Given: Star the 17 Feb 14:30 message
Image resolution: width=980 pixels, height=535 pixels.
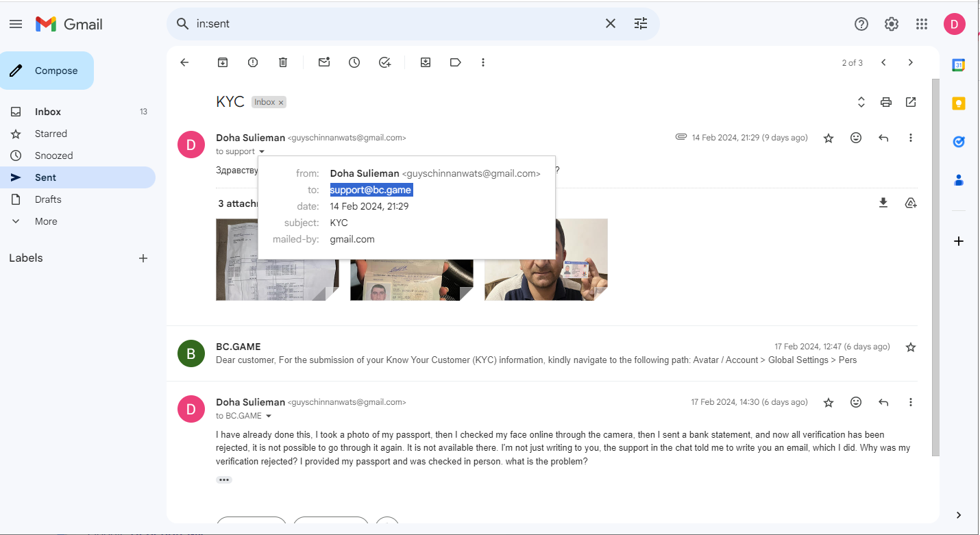Looking at the screenshot, I should [x=829, y=402].
